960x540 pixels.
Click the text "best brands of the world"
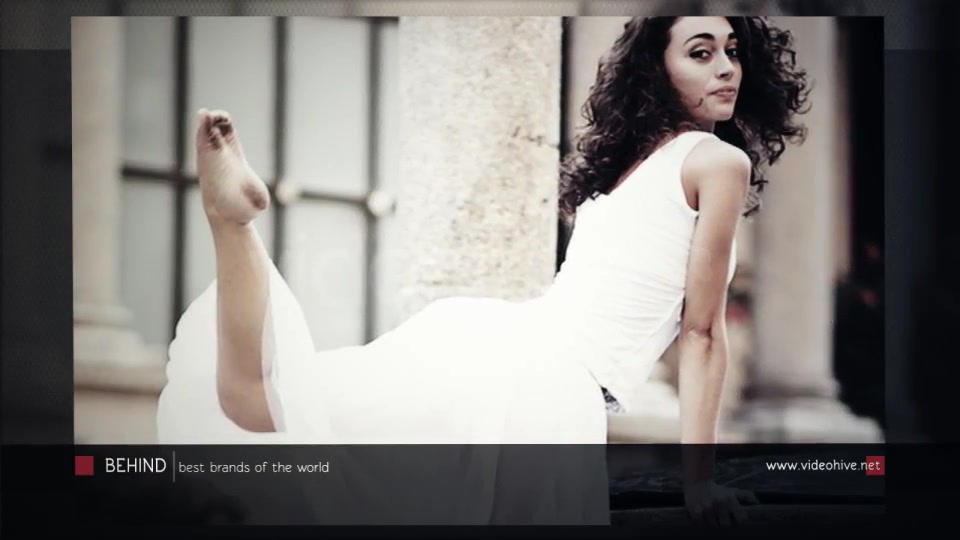point(253,467)
